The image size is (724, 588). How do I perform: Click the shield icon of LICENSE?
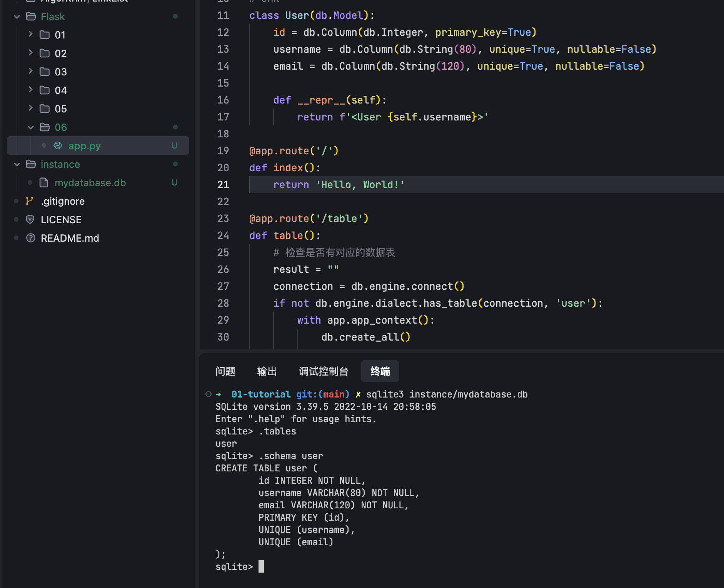pyautogui.click(x=30, y=219)
